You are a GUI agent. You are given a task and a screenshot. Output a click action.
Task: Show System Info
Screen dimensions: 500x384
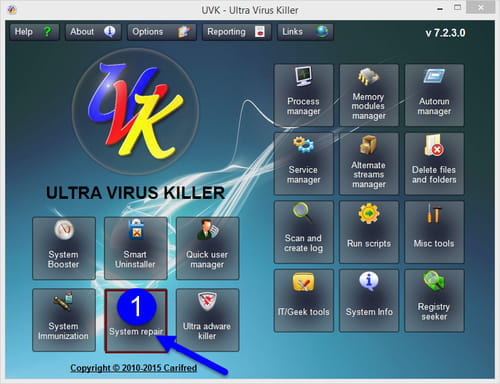369,300
